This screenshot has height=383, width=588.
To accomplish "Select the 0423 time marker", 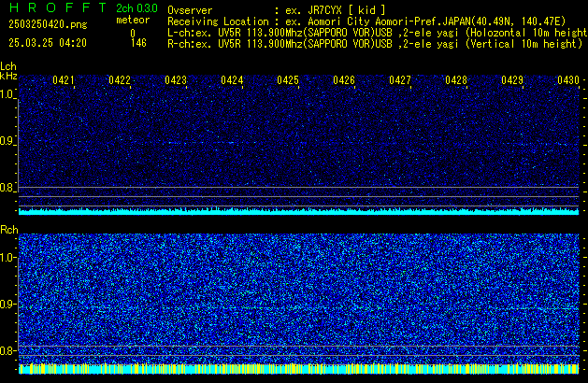I will click(x=176, y=80).
